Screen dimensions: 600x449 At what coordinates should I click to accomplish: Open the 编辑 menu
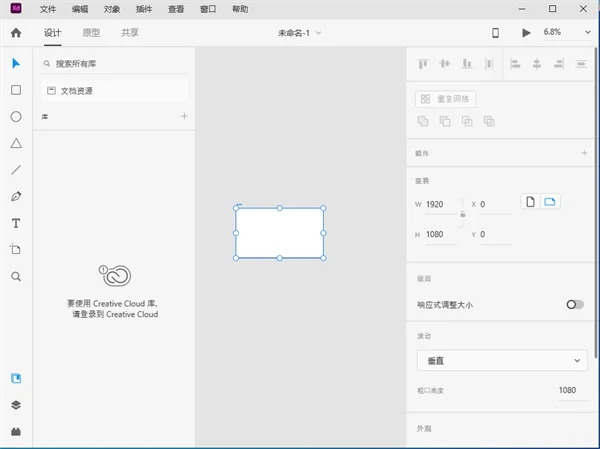(80, 9)
